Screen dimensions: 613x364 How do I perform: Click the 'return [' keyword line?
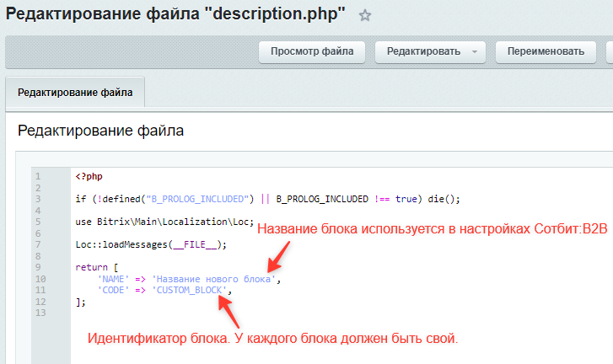[x=97, y=267]
